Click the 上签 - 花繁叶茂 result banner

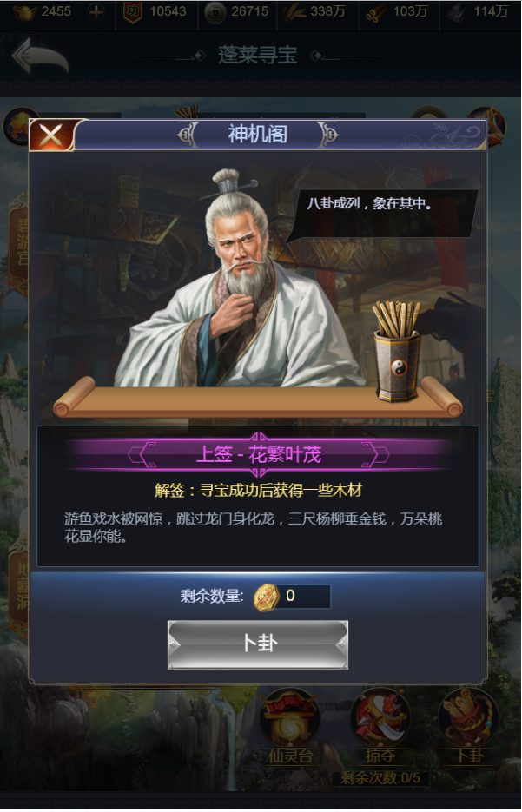[259, 455]
